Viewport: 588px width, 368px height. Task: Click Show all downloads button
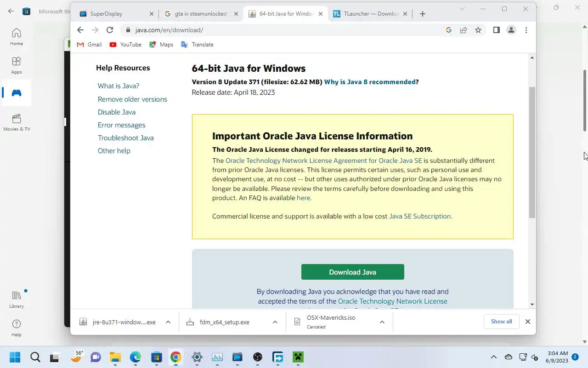point(501,322)
